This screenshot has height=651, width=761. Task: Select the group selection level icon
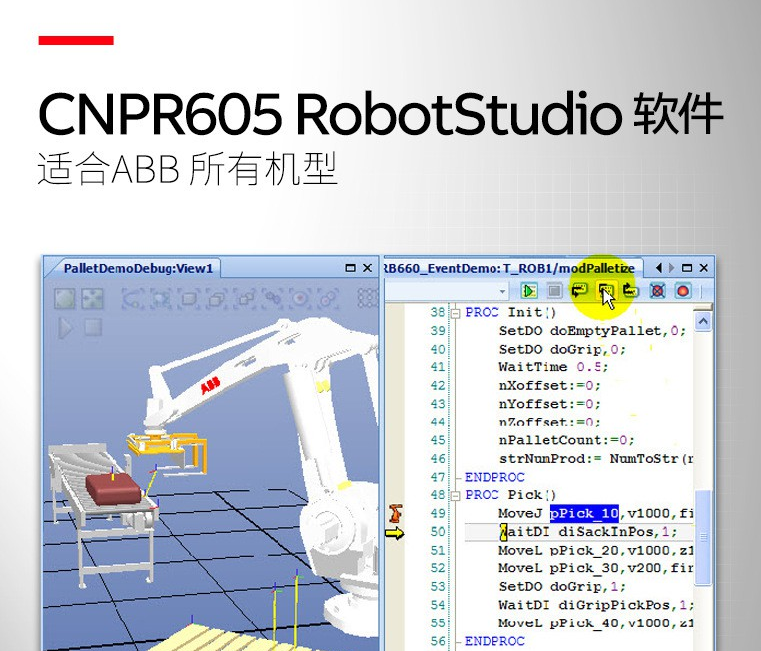(x=245, y=299)
